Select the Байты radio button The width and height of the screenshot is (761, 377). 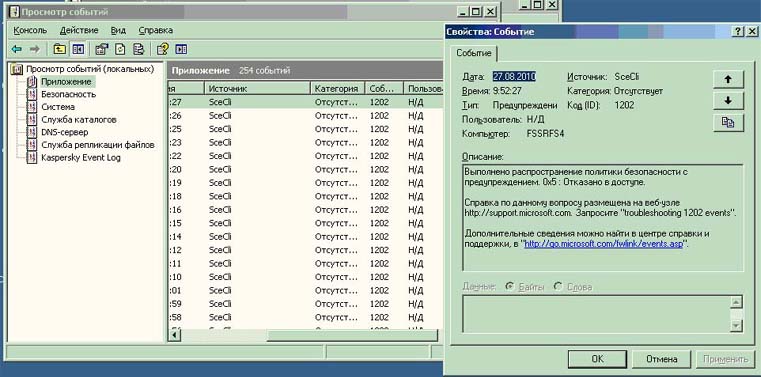(510, 287)
